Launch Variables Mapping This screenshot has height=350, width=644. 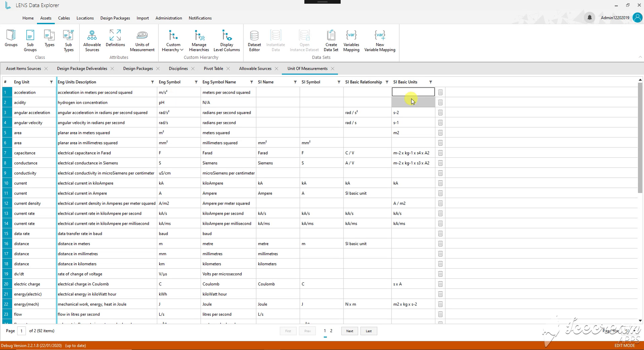tap(351, 41)
